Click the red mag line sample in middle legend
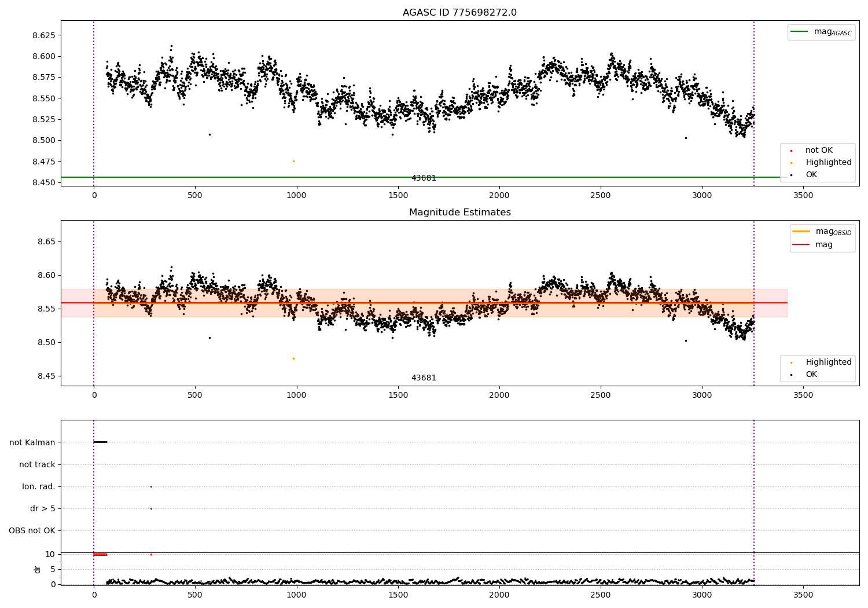Image resolution: width=868 pixels, height=608 pixels. pos(801,245)
